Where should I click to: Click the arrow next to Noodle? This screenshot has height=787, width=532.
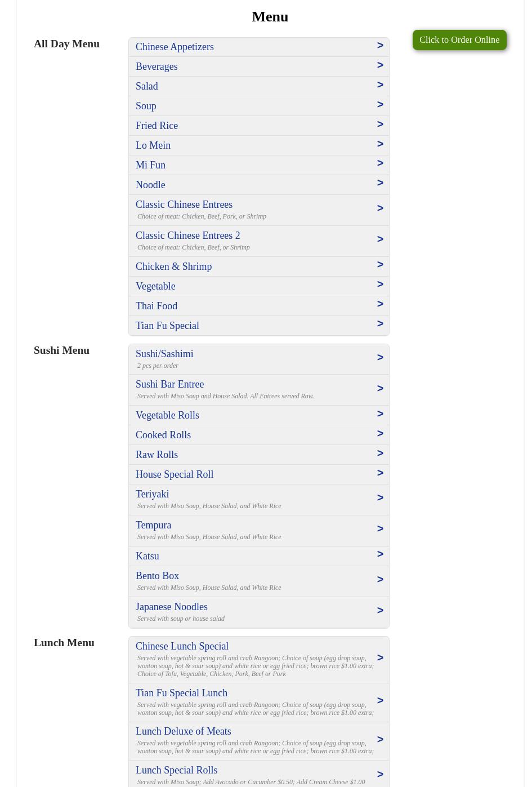(380, 183)
